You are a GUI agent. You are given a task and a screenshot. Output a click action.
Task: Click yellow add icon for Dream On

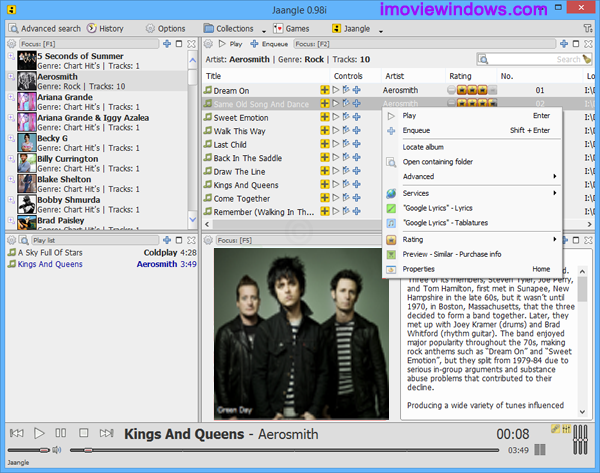pyautogui.click(x=324, y=90)
